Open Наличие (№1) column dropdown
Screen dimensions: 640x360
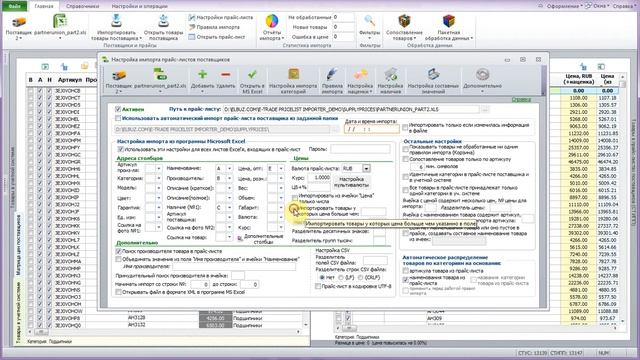tap(230, 208)
